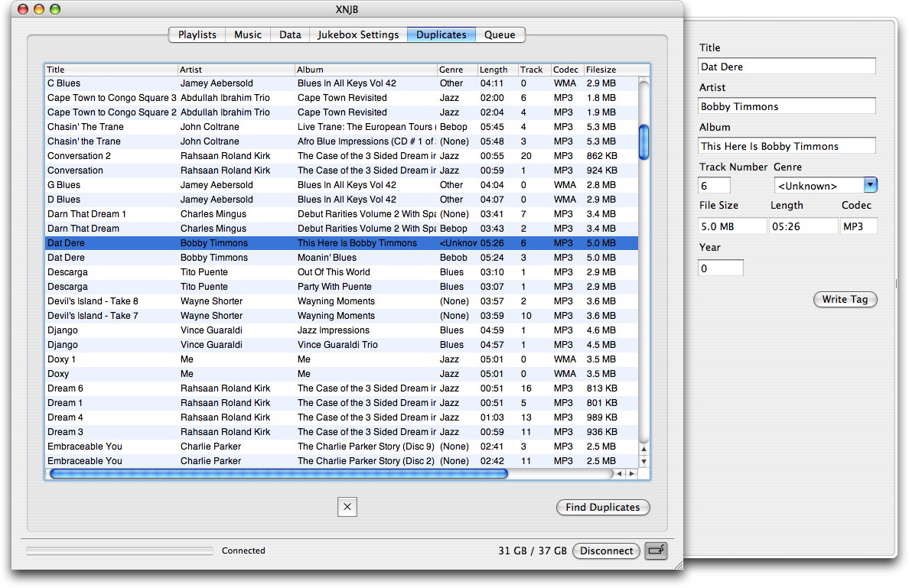Toggle the drawer icon beside Disconnect
Image resolution: width=909 pixels, height=588 pixels.
pyautogui.click(x=656, y=551)
